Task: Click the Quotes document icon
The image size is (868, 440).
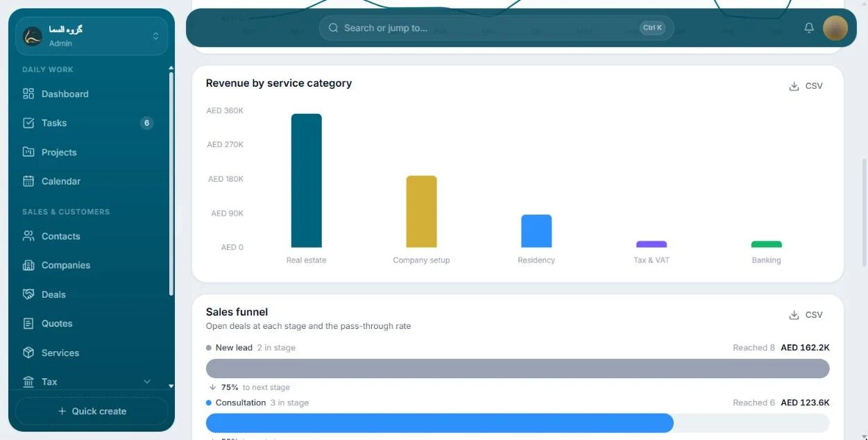Action: coord(28,323)
